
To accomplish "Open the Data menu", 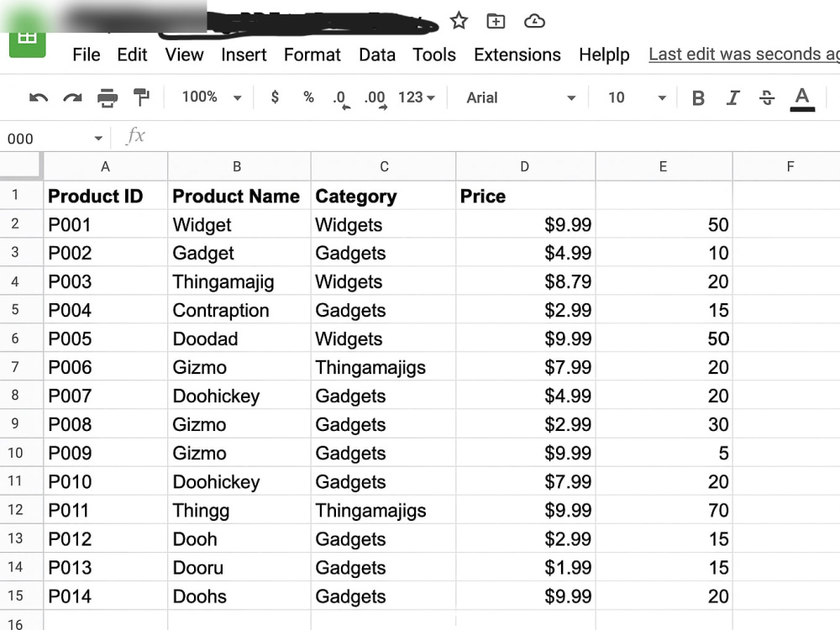I will 377,55.
